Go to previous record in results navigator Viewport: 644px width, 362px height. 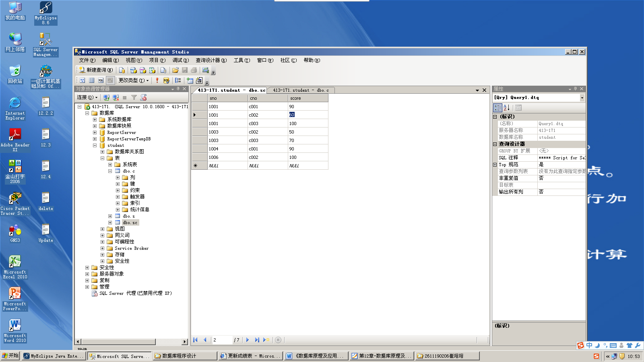(x=205, y=340)
